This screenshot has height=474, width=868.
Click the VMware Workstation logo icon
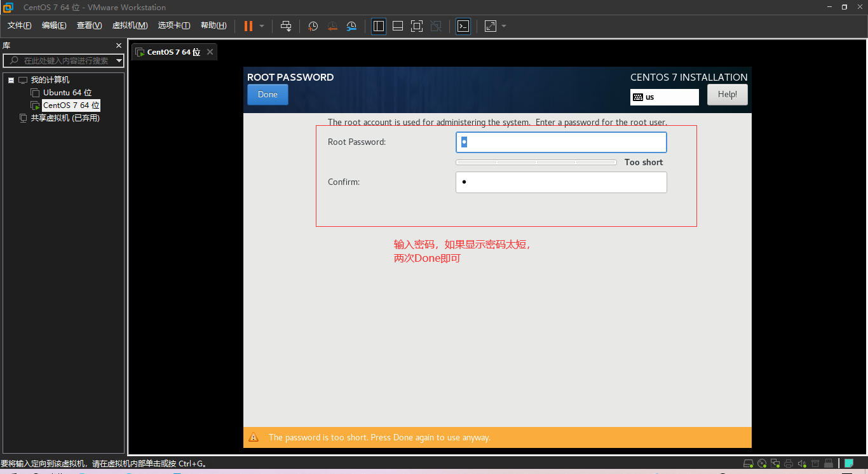coord(8,8)
